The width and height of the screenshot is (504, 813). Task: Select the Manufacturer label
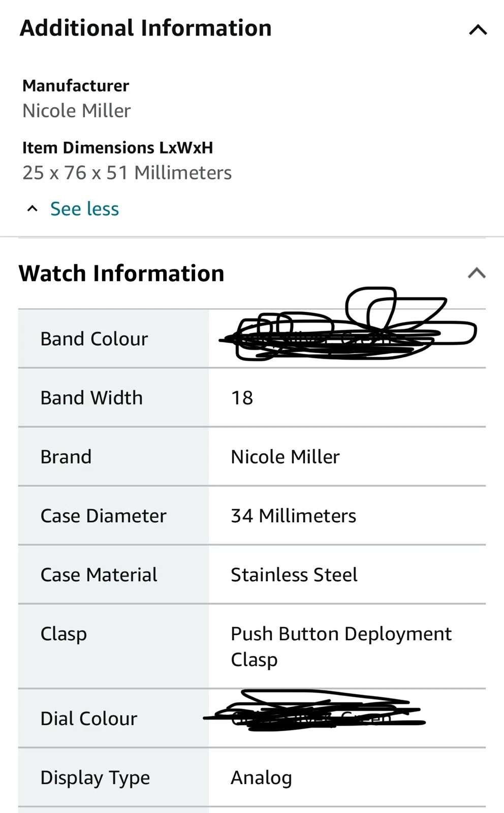tap(76, 85)
